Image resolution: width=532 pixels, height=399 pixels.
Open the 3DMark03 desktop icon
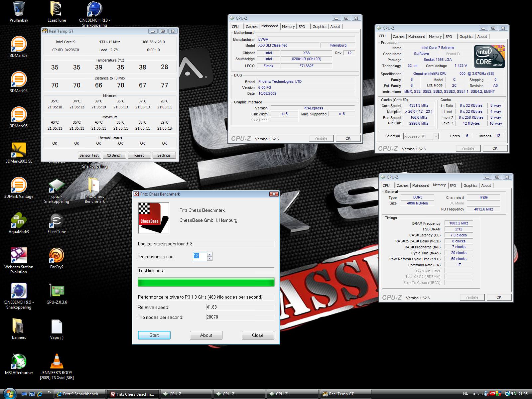tap(19, 44)
